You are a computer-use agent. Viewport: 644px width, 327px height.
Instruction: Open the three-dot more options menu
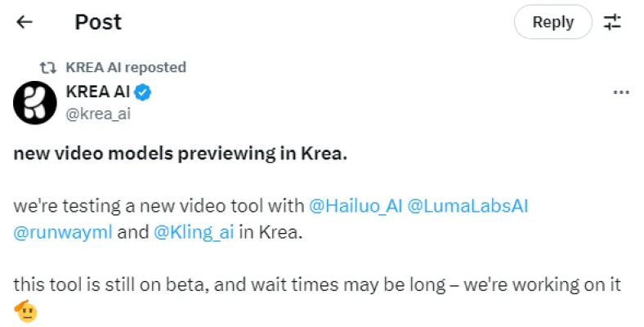[620, 93]
